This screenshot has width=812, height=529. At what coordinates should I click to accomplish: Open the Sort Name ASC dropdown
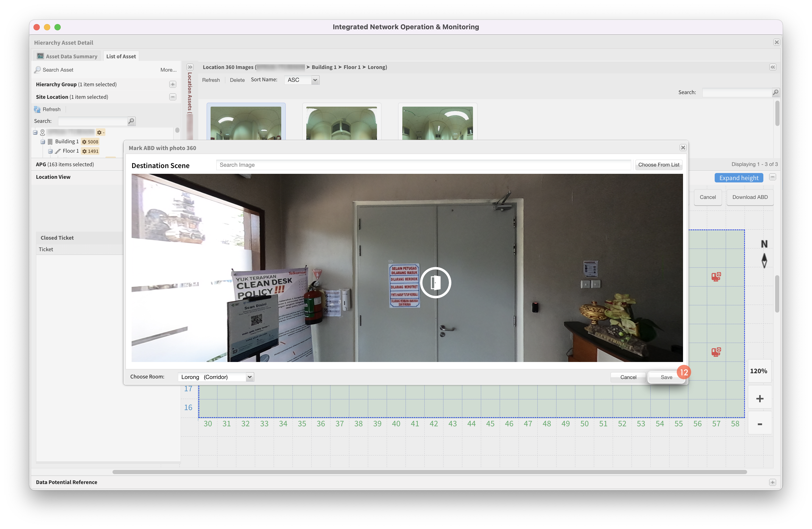point(315,80)
